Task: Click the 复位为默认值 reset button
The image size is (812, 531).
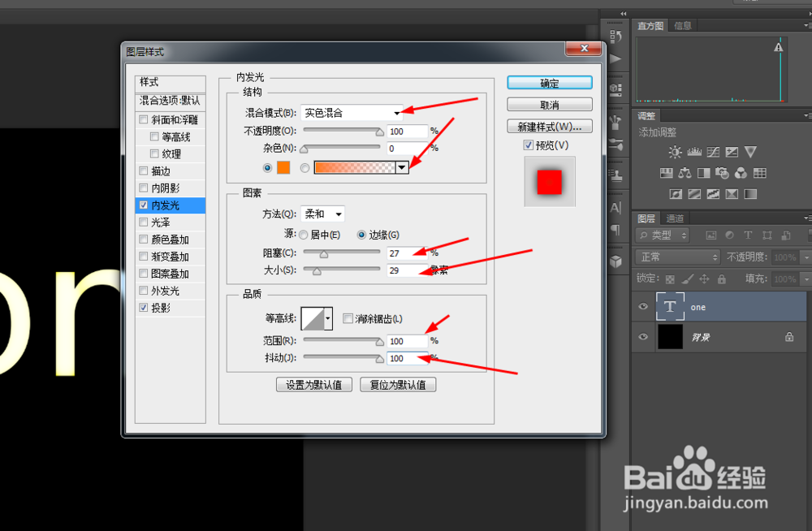Action: 398,384
